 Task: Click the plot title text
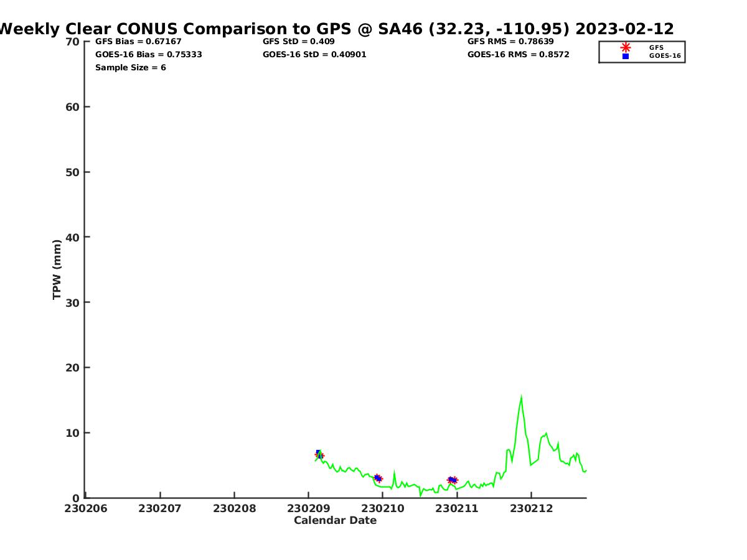click(x=336, y=29)
